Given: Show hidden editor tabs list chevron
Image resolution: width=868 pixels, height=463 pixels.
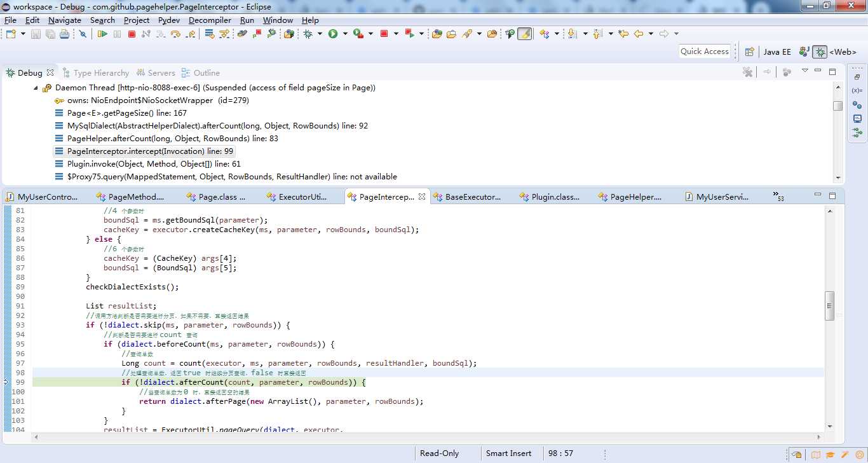Looking at the screenshot, I should point(778,197).
